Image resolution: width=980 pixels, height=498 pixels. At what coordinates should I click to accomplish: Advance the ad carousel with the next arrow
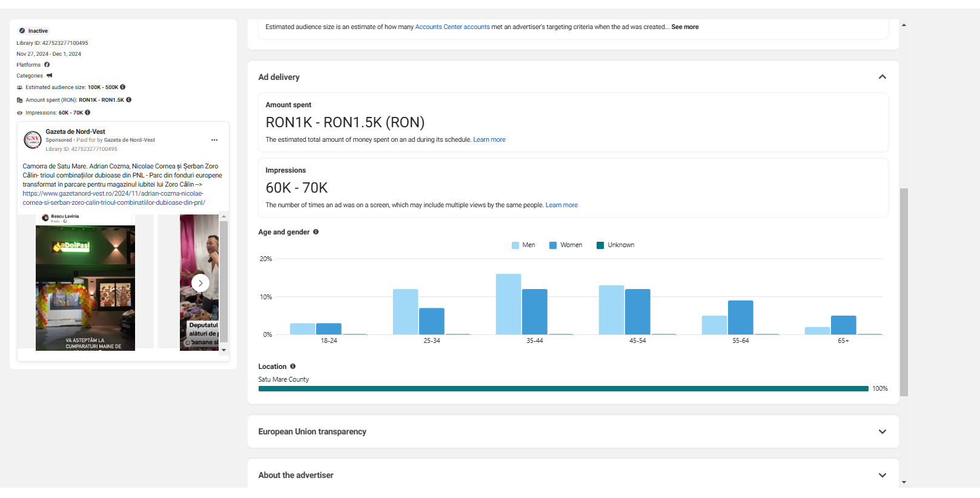click(x=200, y=283)
